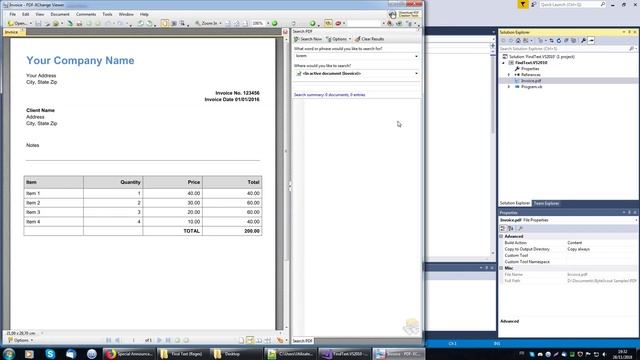Click the Save icon in the toolbar
This screenshot has width=640, height=360.
[38, 24]
